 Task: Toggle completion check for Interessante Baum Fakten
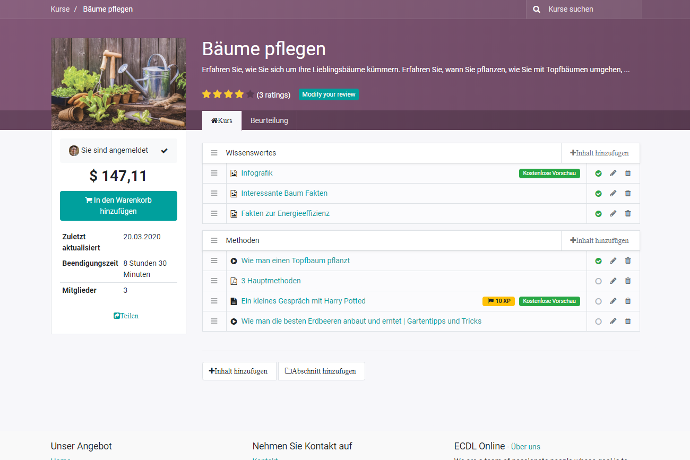598,194
